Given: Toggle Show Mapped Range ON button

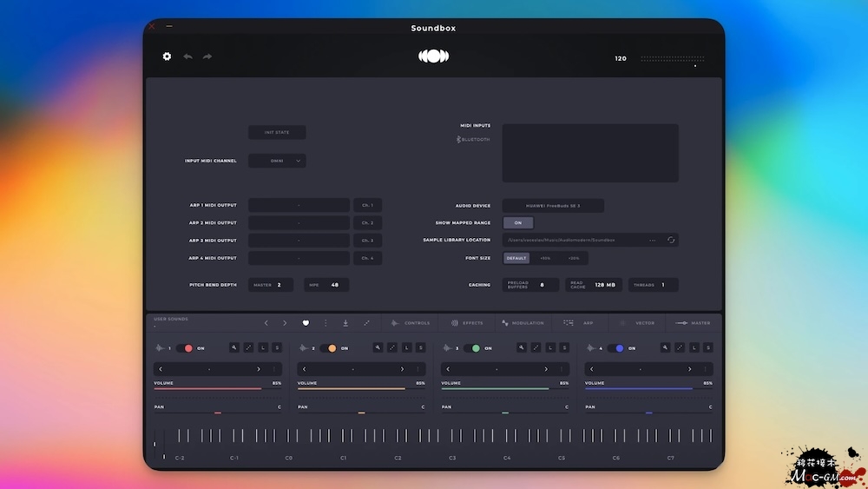Looking at the screenshot, I should point(518,223).
